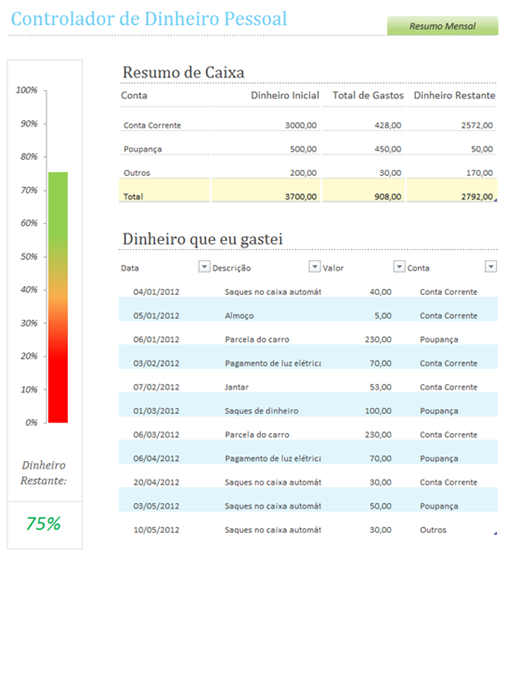Viewport: 520px width, 675px height.
Task: Click the Jantar description cell
Action: click(x=237, y=387)
